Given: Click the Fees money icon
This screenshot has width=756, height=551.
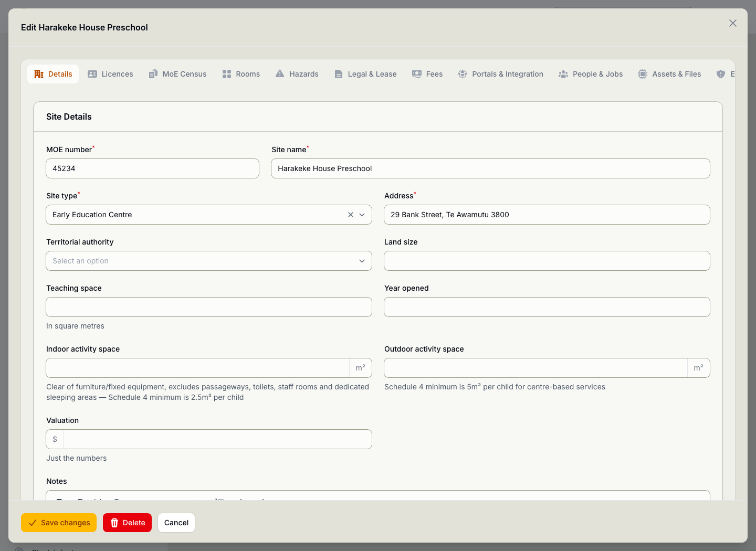Looking at the screenshot, I should coord(417,74).
